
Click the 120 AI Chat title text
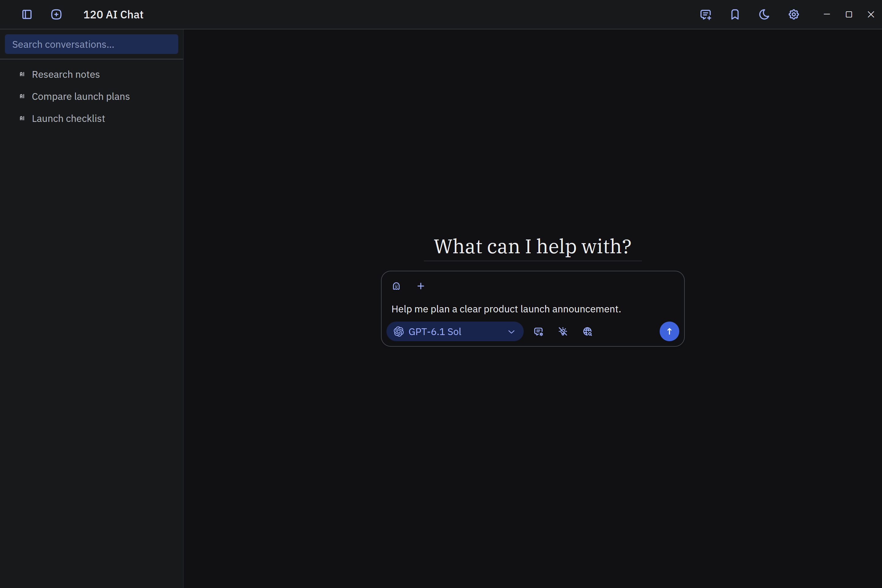(x=113, y=15)
